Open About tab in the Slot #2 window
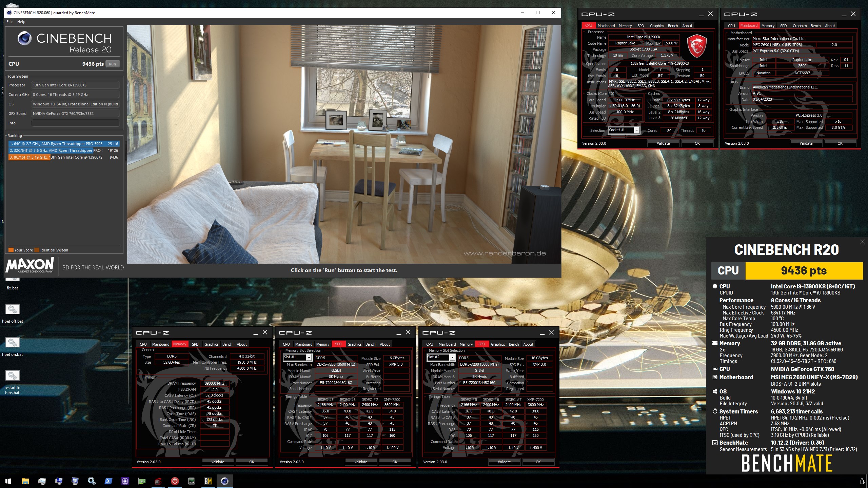 point(528,344)
